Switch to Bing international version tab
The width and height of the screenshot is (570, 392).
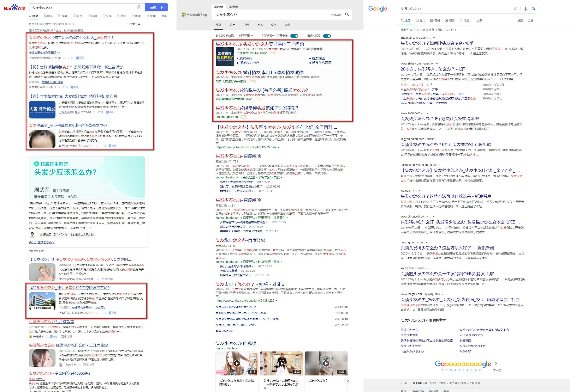click(233, 7)
